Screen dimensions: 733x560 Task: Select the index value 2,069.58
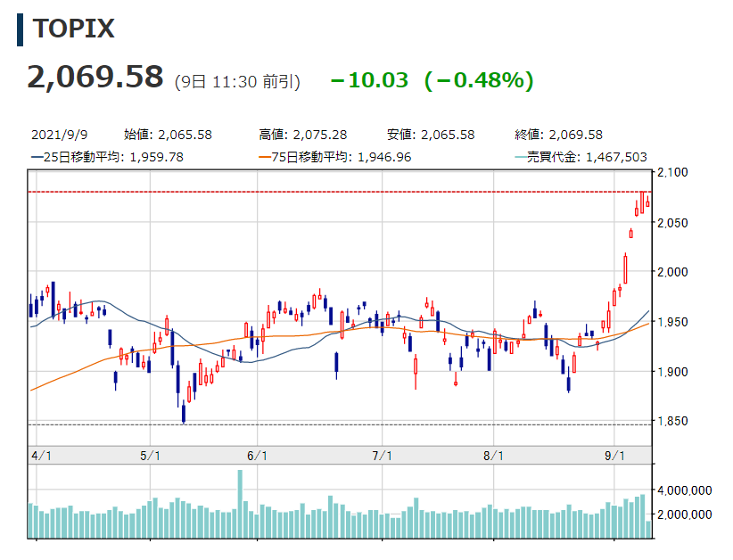point(95,77)
